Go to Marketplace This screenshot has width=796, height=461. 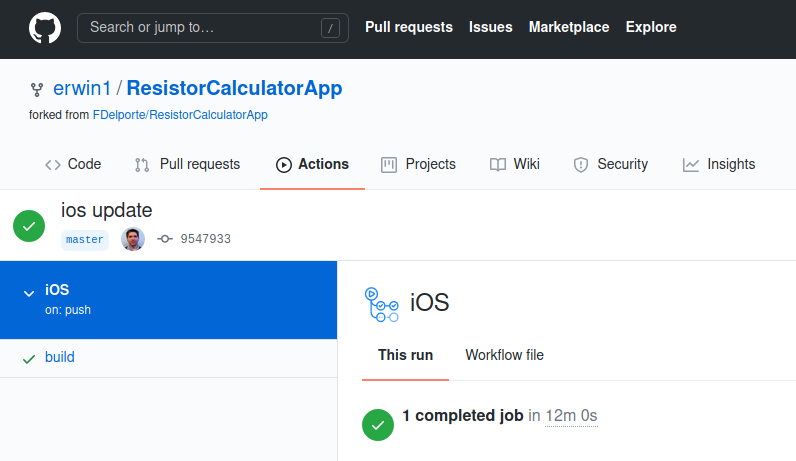pos(569,27)
